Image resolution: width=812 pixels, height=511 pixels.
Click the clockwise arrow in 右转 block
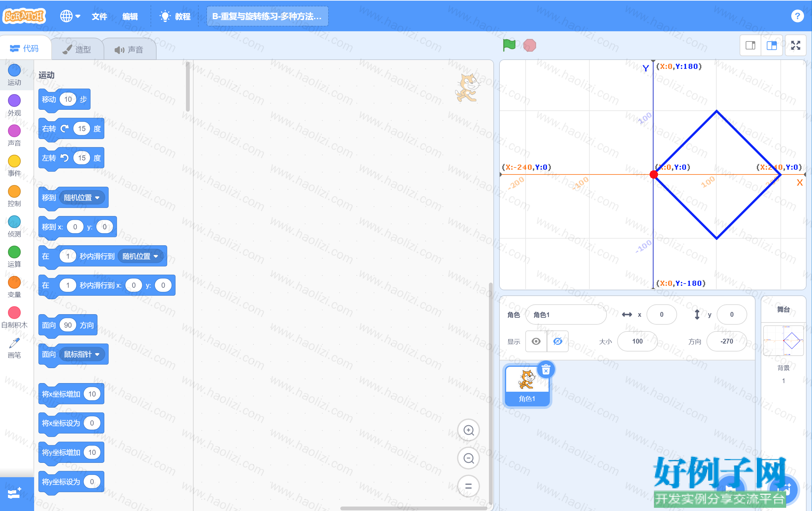click(x=64, y=129)
